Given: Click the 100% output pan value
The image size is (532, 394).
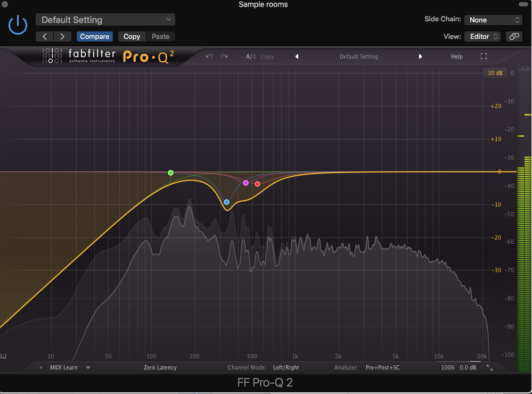Looking at the screenshot, I should 448,367.
